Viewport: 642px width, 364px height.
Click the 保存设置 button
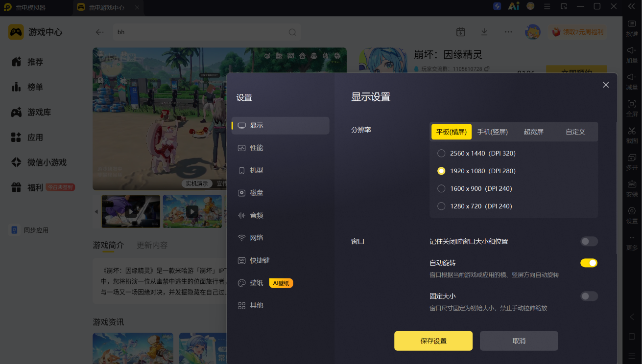[433, 341]
